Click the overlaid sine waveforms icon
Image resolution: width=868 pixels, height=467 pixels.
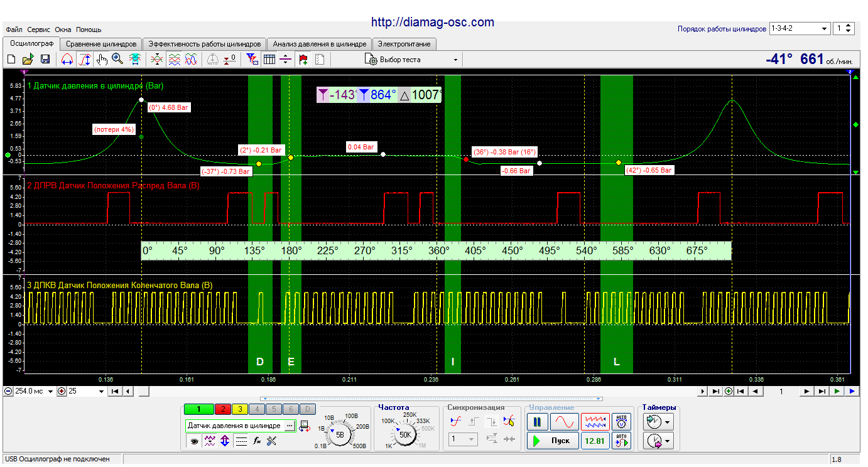(x=192, y=59)
